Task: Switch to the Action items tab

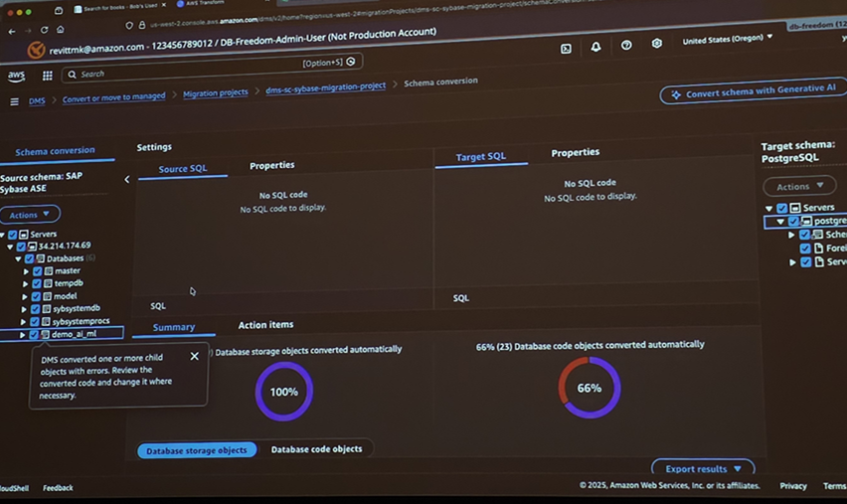Action: [x=265, y=325]
